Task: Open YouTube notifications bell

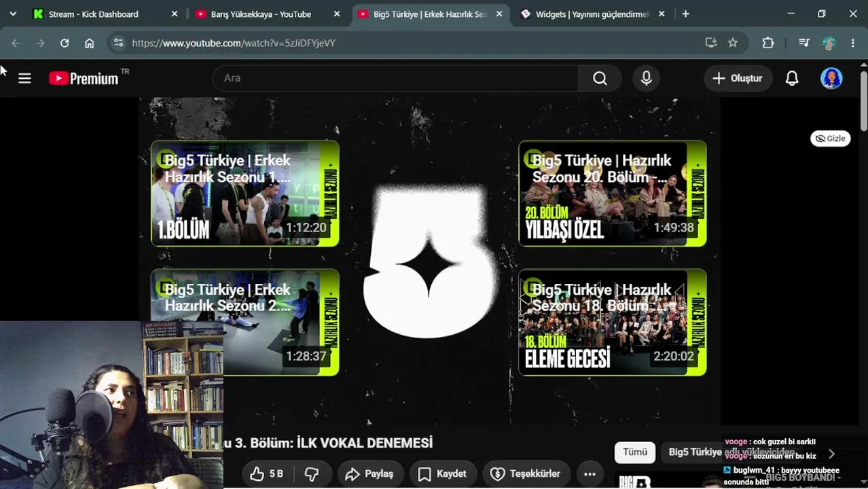Action: pos(792,78)
